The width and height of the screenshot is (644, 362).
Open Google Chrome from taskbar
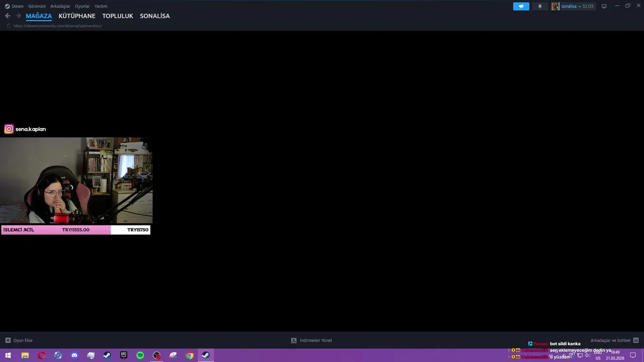pyautogui.click(x=190, y=355)
